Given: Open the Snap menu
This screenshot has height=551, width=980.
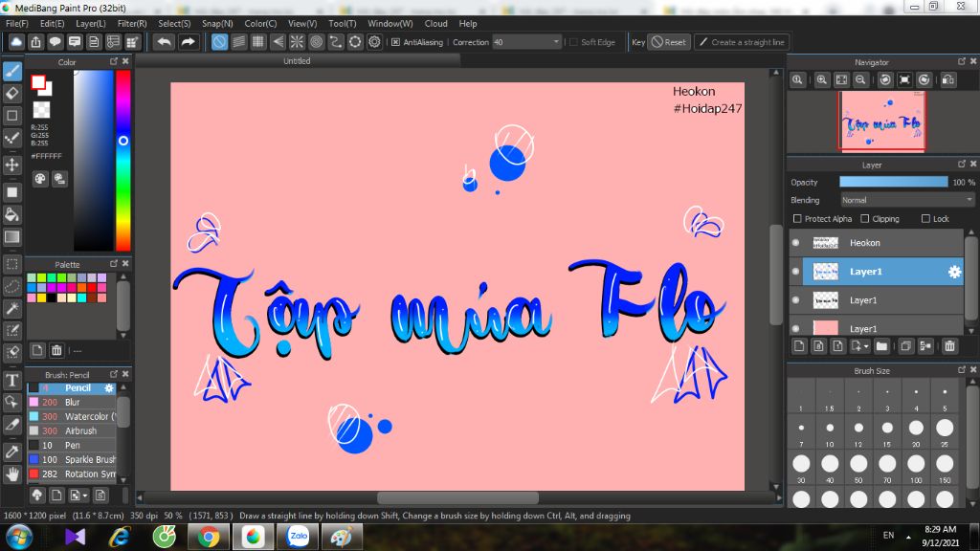Looking at the screenshot, I should 217,23.
